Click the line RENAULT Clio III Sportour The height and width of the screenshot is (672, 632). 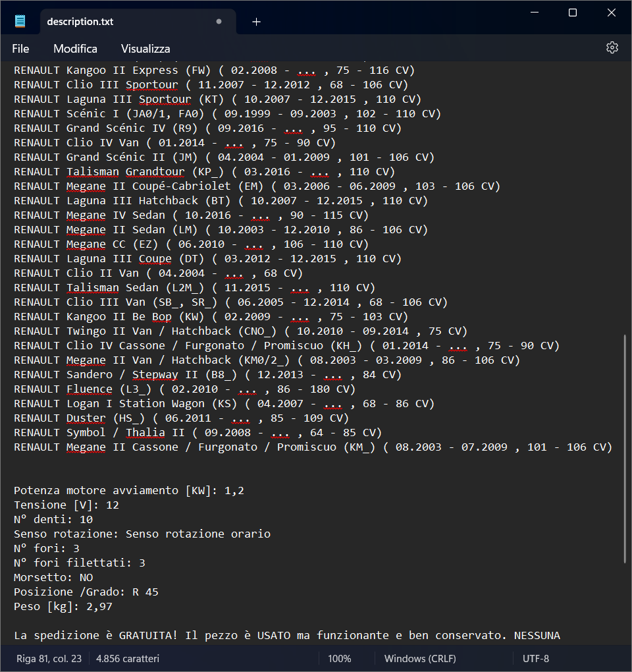[x=211, y=85]
